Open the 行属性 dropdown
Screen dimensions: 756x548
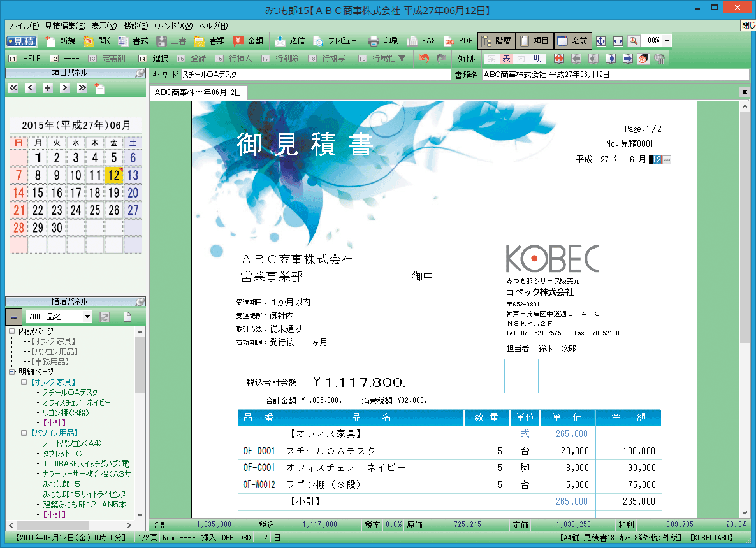click(x=402, y=59)
